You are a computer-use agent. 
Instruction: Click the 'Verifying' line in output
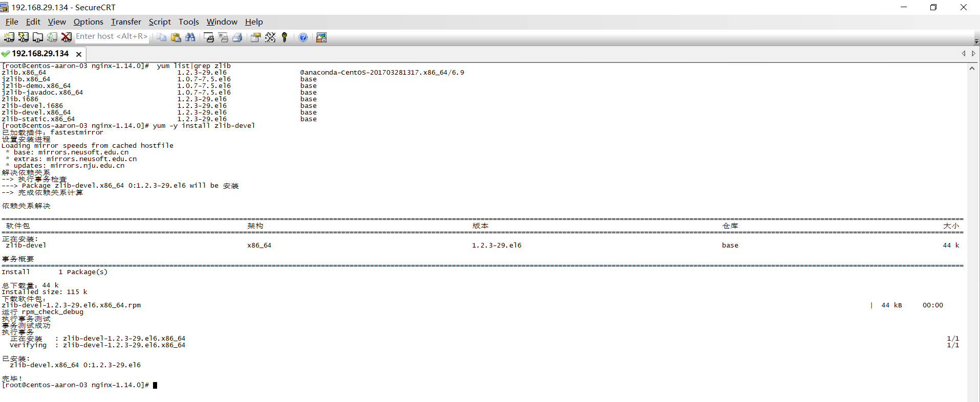click(x=97, y=345)
